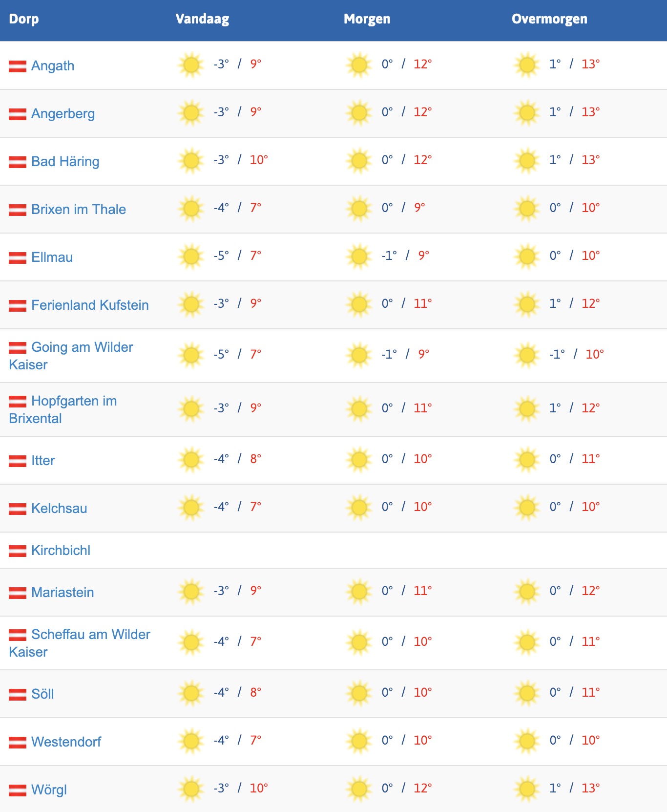
Task: Open the Brixen im Thale village link
Action: [78, 209]
